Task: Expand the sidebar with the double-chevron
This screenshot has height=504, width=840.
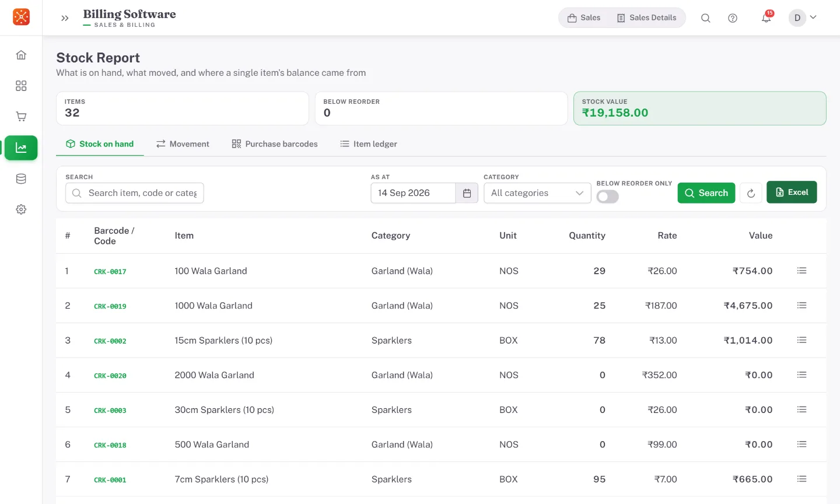Action: tap(65, 18)
